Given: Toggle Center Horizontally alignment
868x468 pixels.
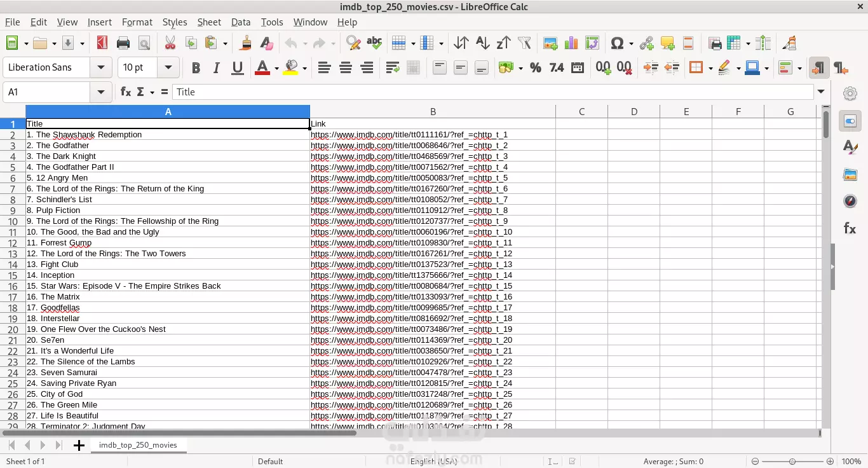Looking at the screenshot, I should tap(346, 67).
